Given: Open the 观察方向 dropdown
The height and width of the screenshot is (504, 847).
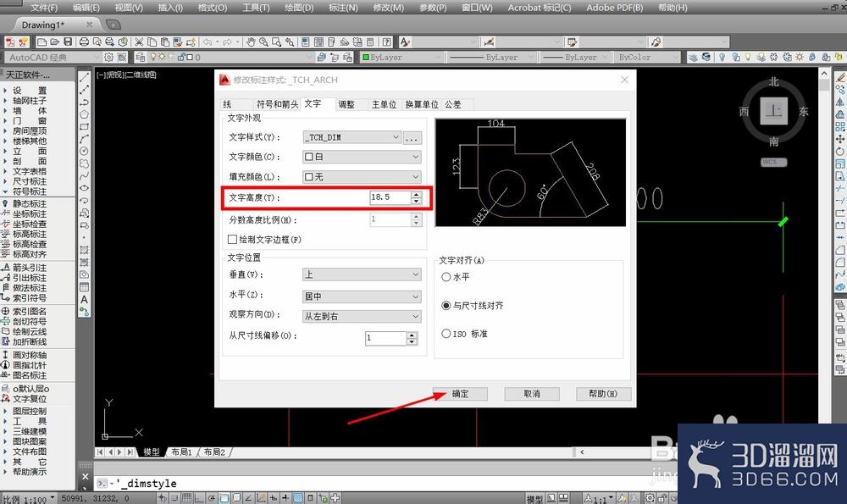Looking at the screenshot, I should 362,316.
